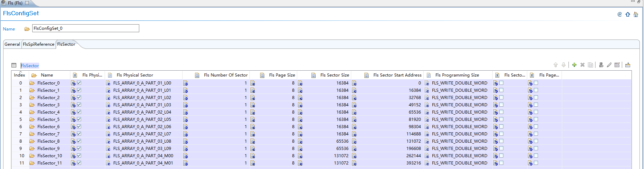This screenshot has height=169, width=644.
Task: Select the FlsSector_6 name cell
Action: pos(48,127)
